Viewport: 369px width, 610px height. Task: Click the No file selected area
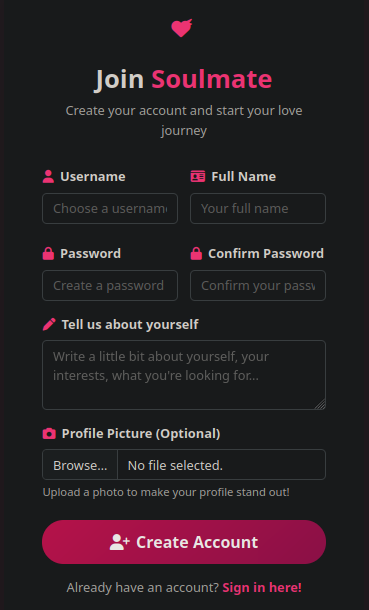pos(221,465)
